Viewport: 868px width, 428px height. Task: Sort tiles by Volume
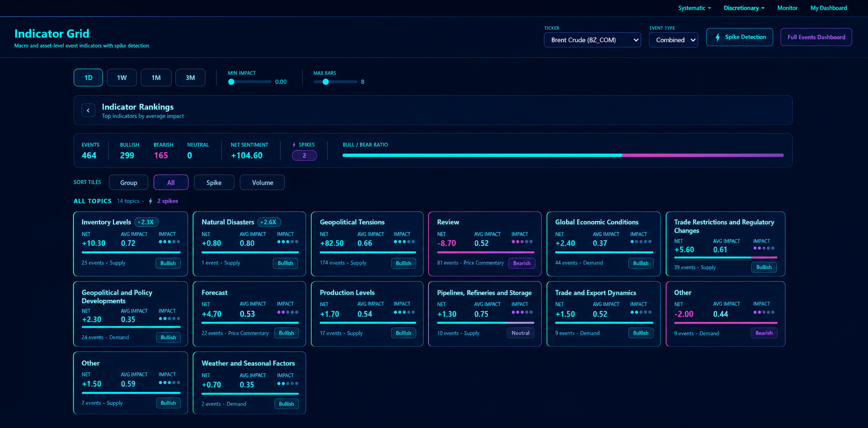click(x=263, y=183)
